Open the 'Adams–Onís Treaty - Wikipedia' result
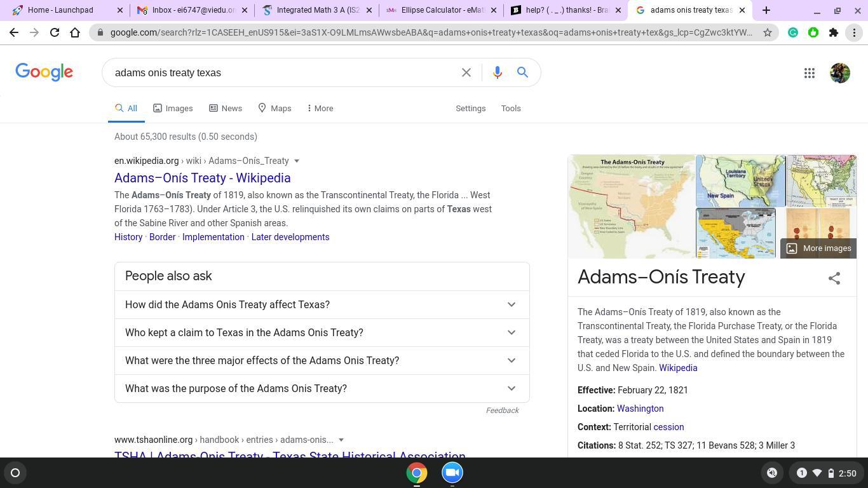The width and height of the screenshot is (868, 488). pos(202,178)
